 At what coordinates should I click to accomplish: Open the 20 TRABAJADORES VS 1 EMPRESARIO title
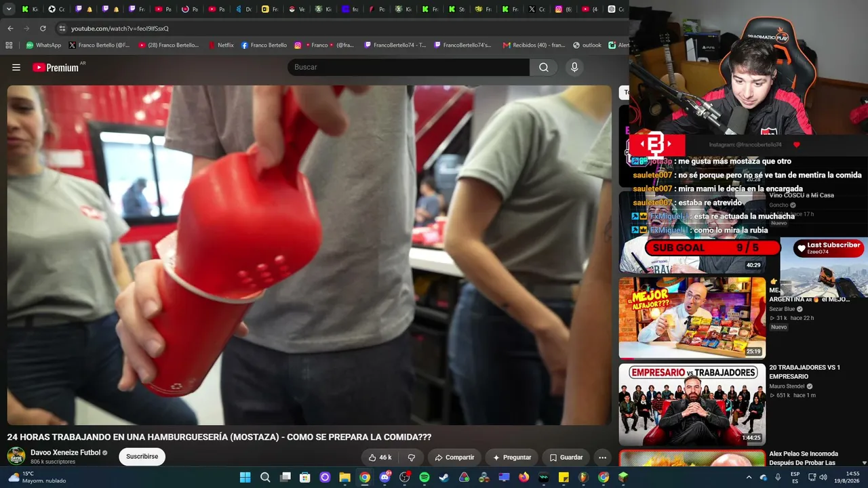pyautogui.click(x=804, y=372)
